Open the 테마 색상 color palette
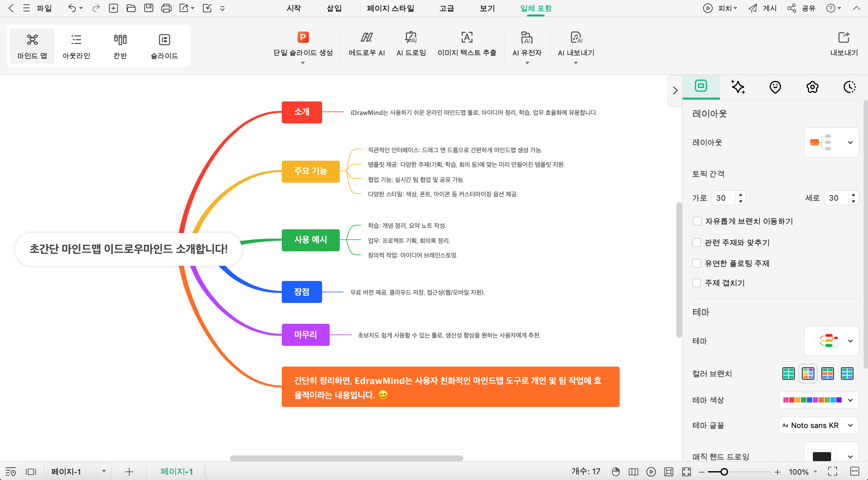Image resolution: width=868 pixels, height=480 pixels. 818,400
